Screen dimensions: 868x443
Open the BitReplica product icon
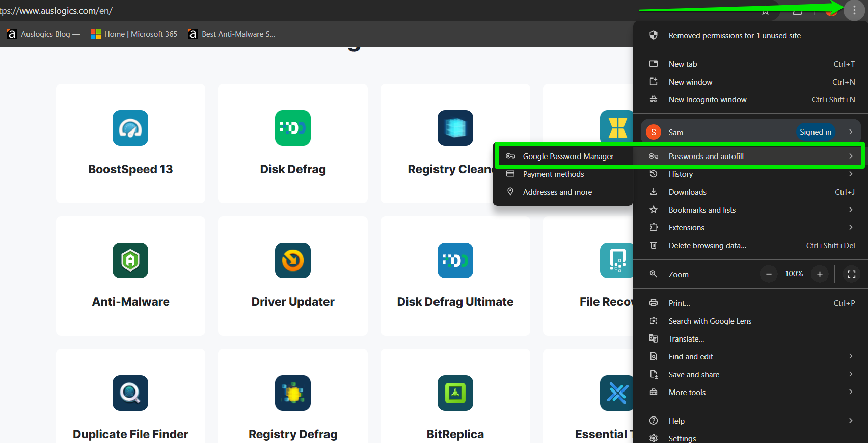coord(455,393)
